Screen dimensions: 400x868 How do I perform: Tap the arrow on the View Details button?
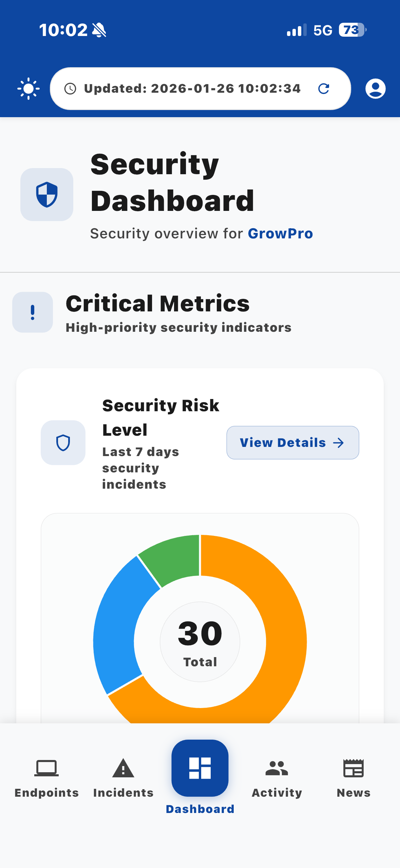tap(339, 443)
